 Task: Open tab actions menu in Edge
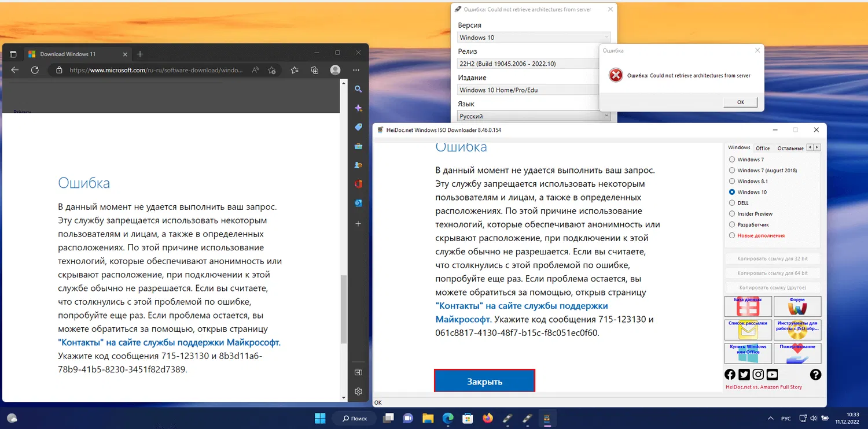[x=13, y=54]
